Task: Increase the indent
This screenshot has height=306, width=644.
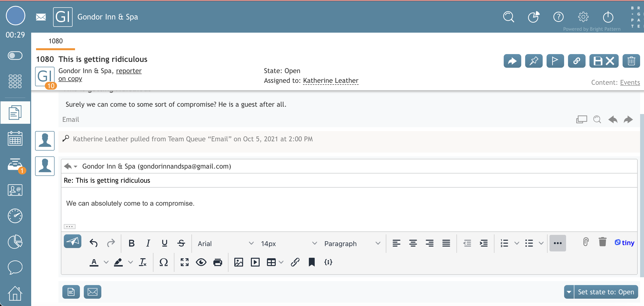Action: [x=484, y=243]
